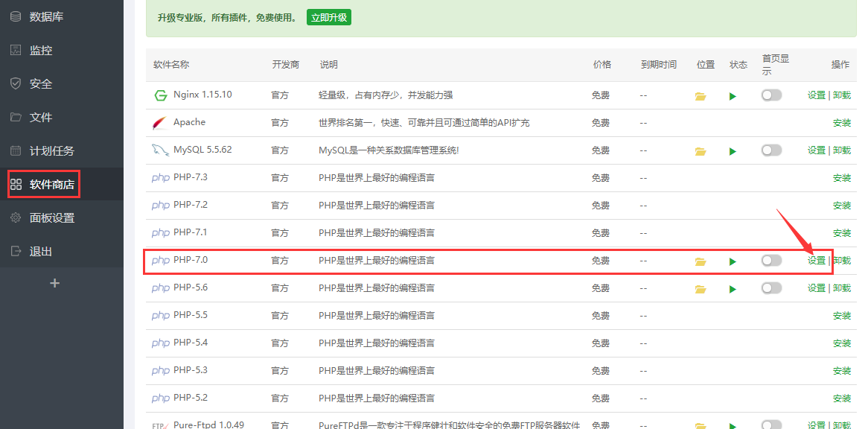Viewport: 868px width, 429px height.
Task: Click the MySQL folder location icon
Action: coord(700,151)
